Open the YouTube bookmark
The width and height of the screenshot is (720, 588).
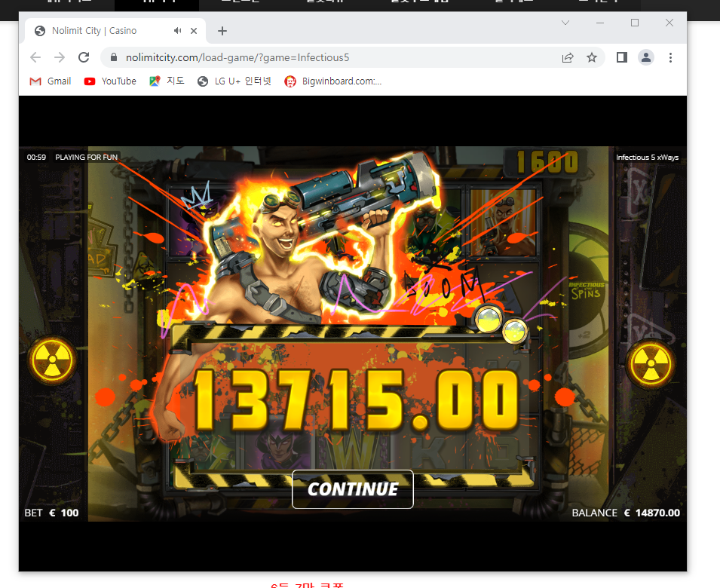[x=110, y=81]
